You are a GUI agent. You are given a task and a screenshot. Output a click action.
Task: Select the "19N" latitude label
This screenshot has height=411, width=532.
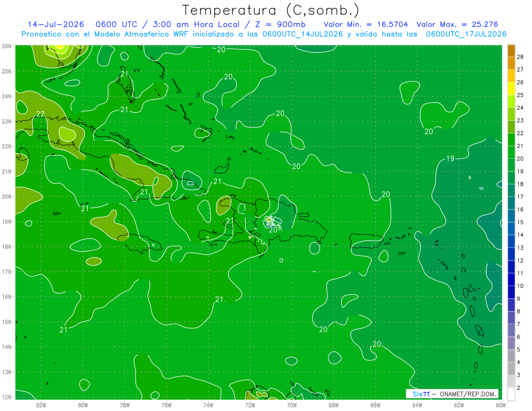(7, 221)
